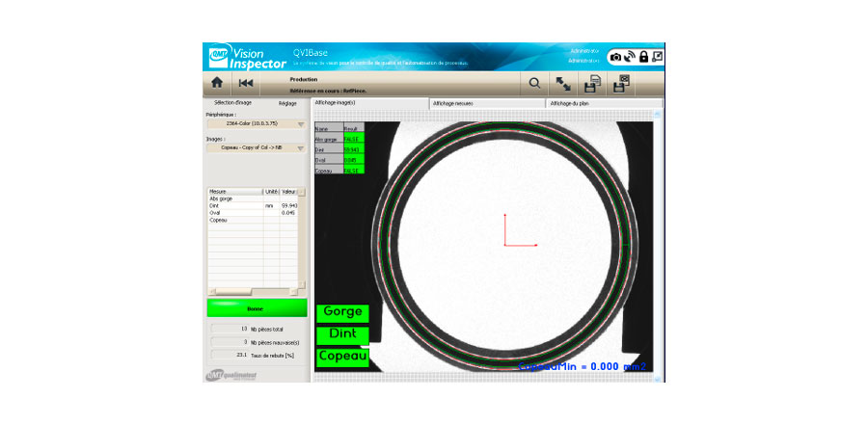Click the save document floppy icon
This screenshot has width=868, height=425.
pyautogui.click(x=593, y=84)
